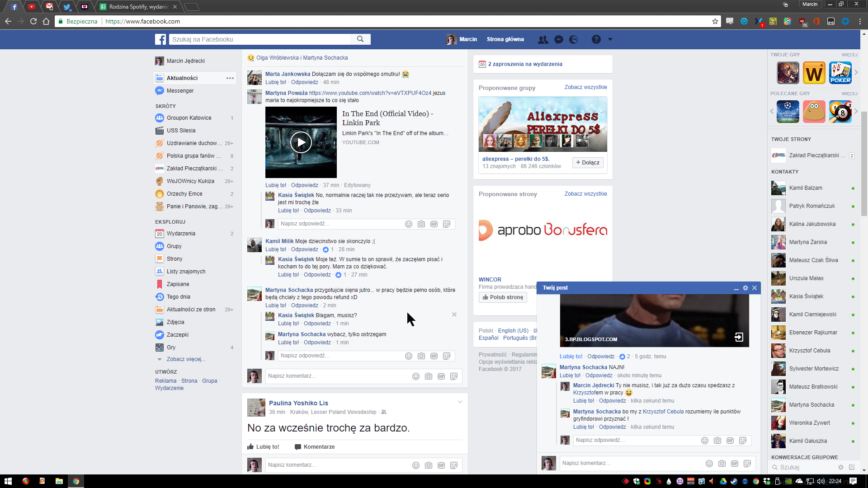Open Wydarzenia in Eksploruj menu
The width and height of the screenshot is (868, 488).
coord(181,234)
